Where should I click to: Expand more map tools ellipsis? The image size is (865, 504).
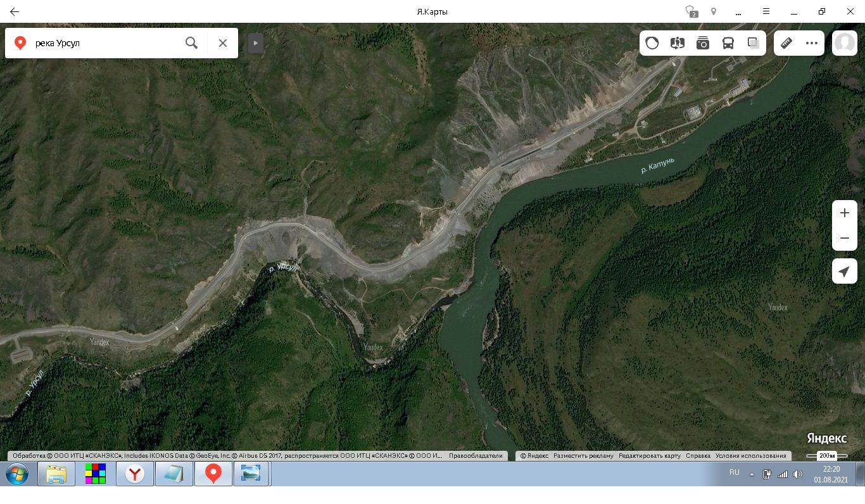point(812,43)
